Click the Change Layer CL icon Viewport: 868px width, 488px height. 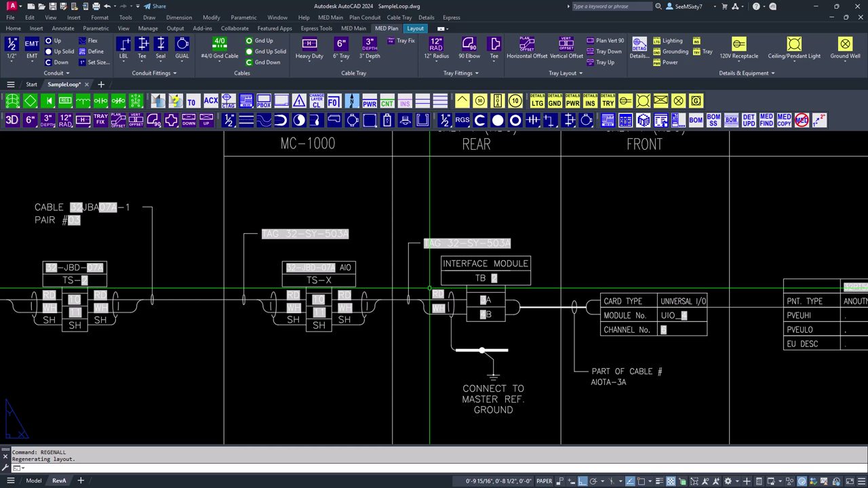click(317, 101)
